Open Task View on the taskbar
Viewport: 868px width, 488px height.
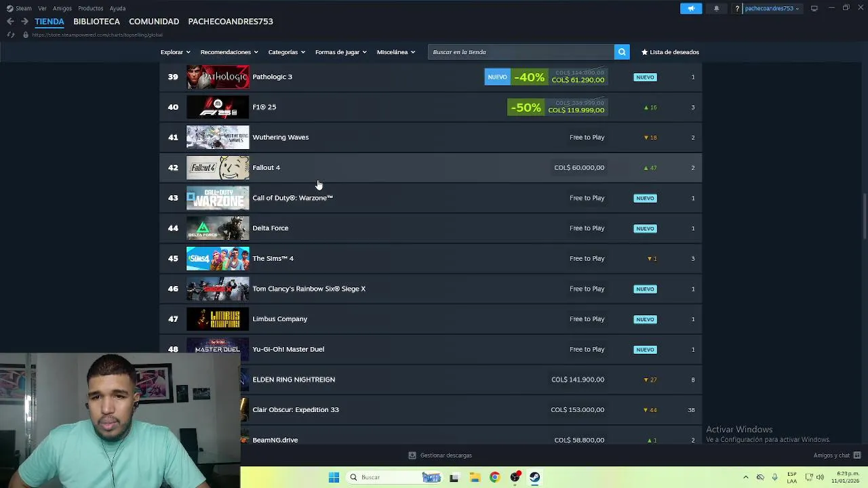coord(454,477)
